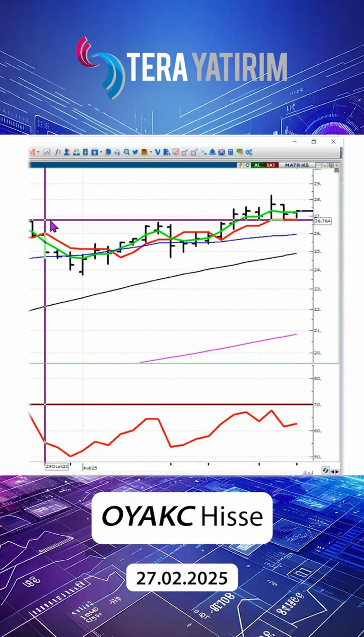Screen dimensions: 364x637
Task: Click the window pop-out arrow icon
Action: (x=194, y=152)
